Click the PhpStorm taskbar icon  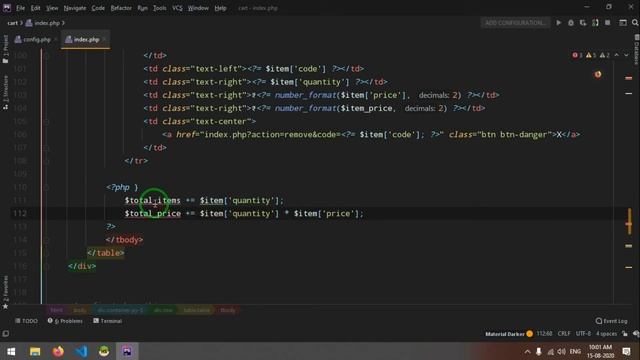pyautogui.click(x=127, y=351)
